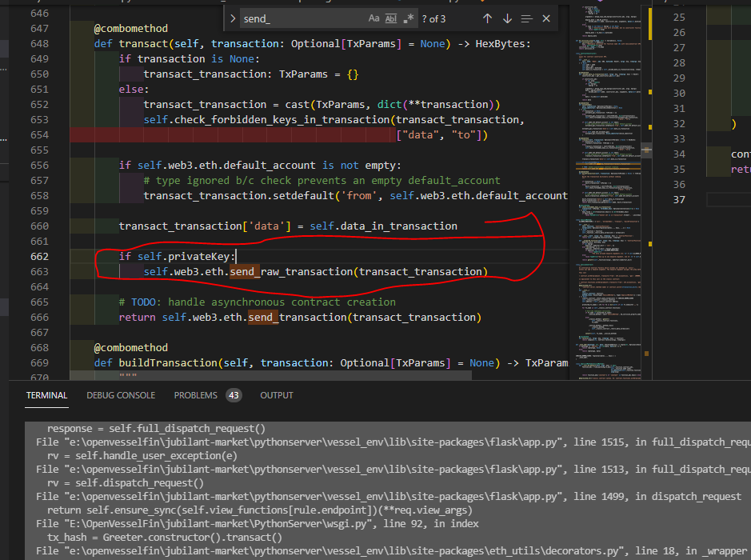Click terminal line 'return self.ensure_sync(...)'
This screenshot has width=751, height=560.
point(260,510)
